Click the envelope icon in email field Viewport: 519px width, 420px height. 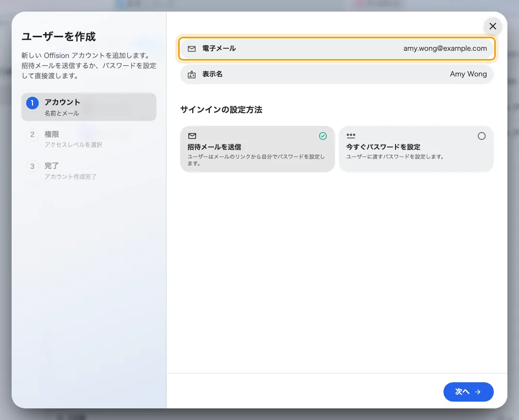click(x=192, y=48)
